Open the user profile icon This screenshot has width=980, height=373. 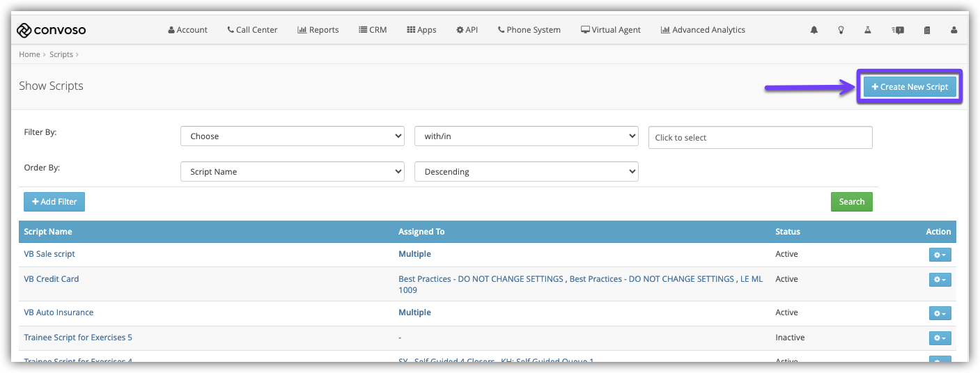954,30
